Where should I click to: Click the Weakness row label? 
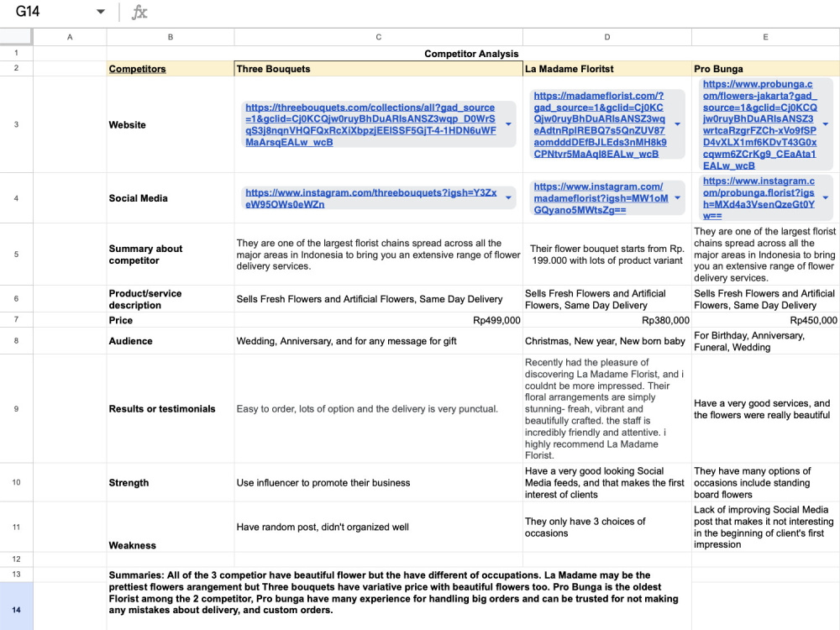pyautogui.click(x=133, y=545)
